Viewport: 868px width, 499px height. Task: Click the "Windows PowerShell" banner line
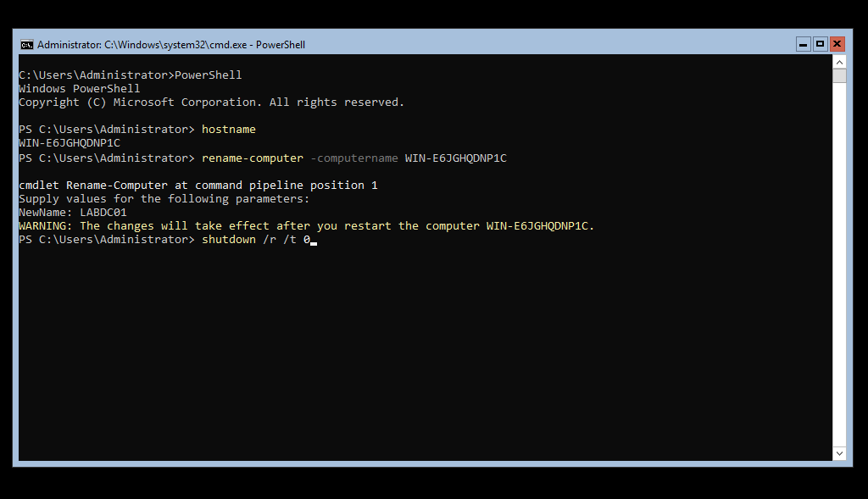coord(79,89)
